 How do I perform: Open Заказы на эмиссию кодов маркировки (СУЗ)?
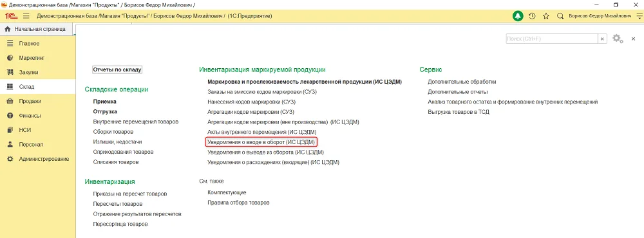click(262, 91)
